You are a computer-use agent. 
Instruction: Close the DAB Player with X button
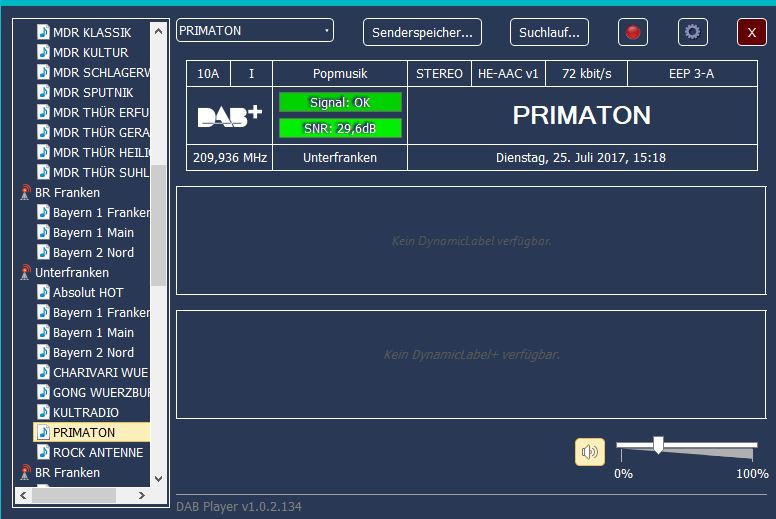coord(751,32)
